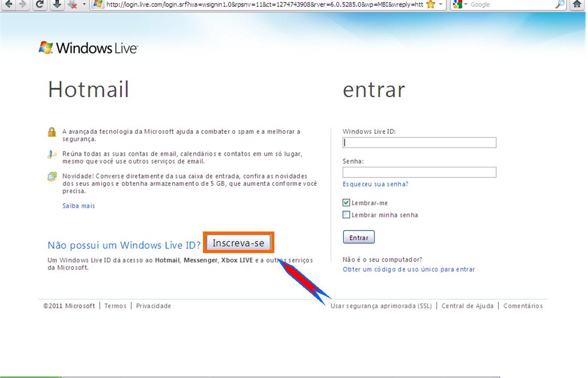Open downloads with the down-arrow icon
Image resolution: width=588 pixels, height=378 pixels.
pos(57,5)
